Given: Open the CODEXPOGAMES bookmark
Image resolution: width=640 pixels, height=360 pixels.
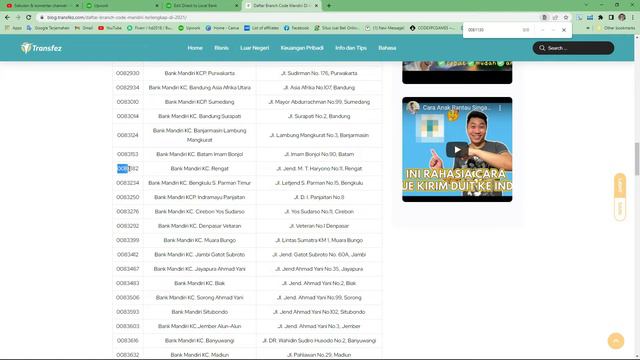Looking at the screenshot, I should [x=432, y=28].
